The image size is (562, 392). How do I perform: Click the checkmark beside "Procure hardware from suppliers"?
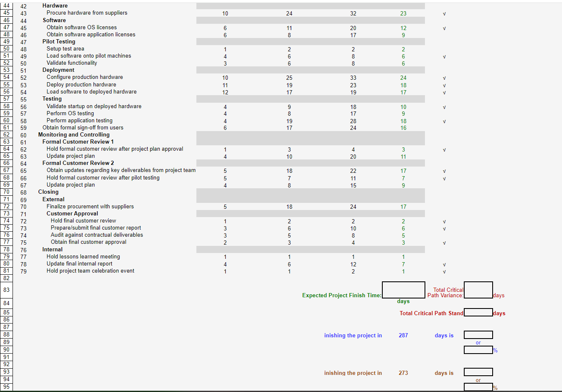click(x=444, y=13)
